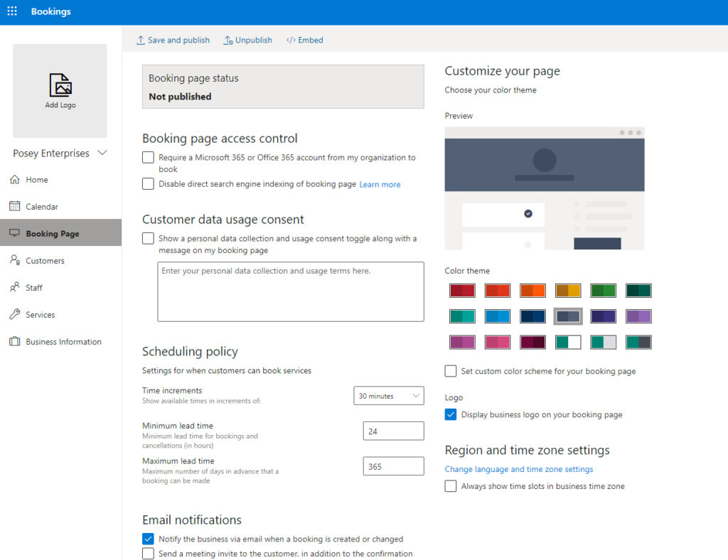This screenshot has height=560, width=728.
Task: Open Calendar from the sidebar
Action: tap(61, 207)
